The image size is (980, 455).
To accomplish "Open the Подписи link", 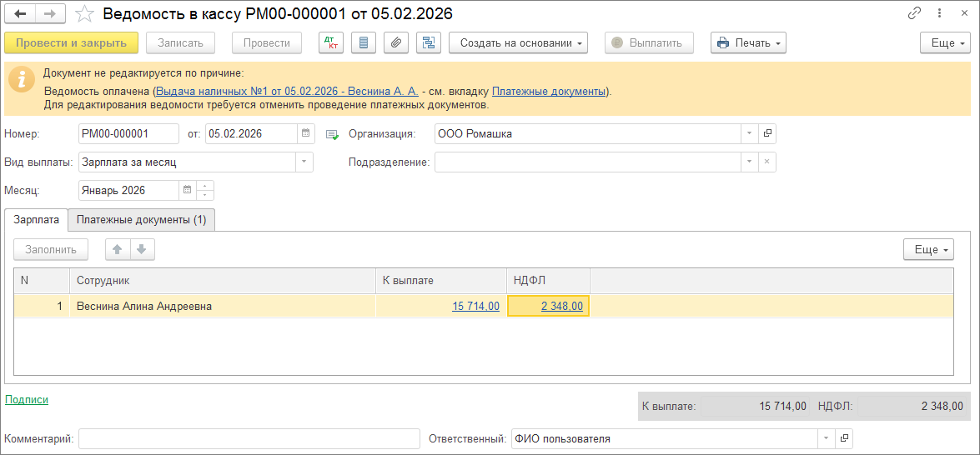I will coord(27,399).
